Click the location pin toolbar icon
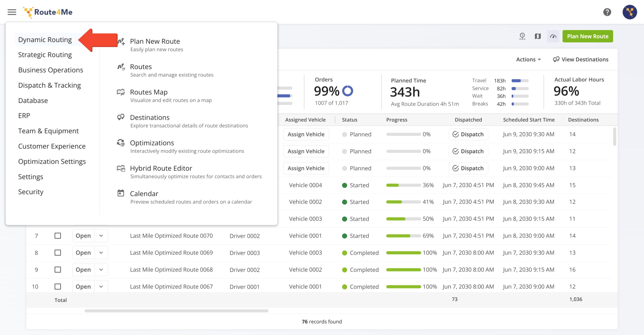 (x=522, y=36)
